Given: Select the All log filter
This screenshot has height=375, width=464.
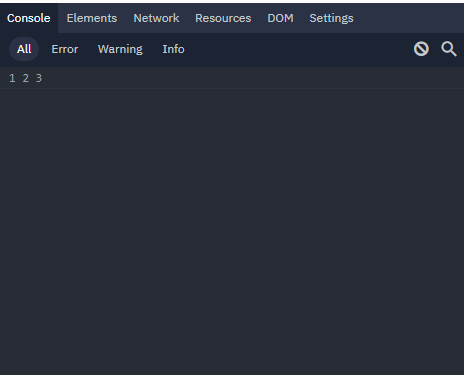Looking at the screenshot, I should 24,49.
